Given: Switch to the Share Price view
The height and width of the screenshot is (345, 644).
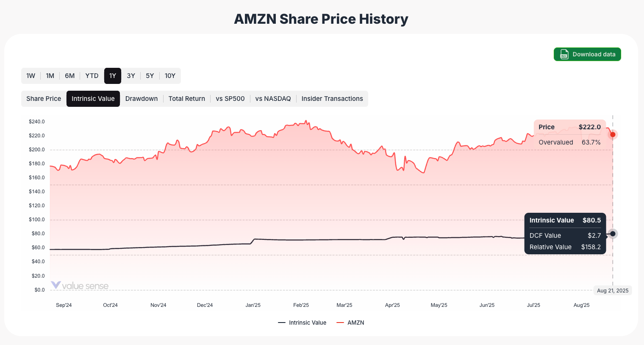Looking at the screenshot, I should (x=43, y=98).
